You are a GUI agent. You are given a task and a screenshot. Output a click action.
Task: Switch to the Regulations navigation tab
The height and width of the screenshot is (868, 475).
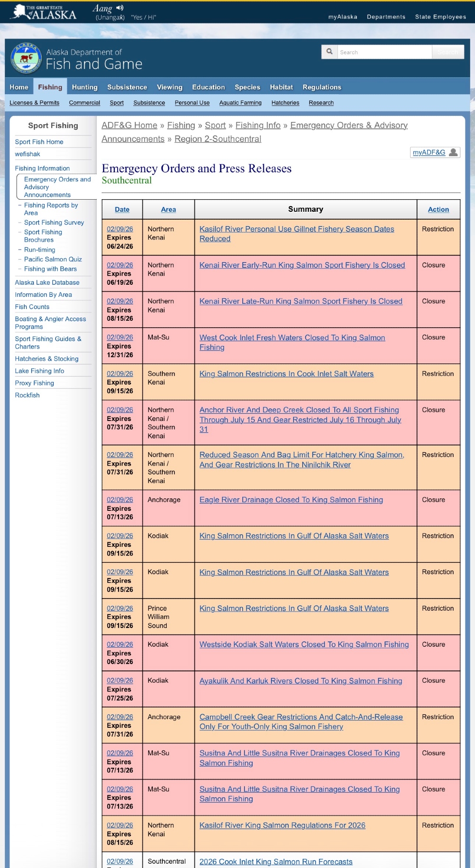(322, 87)
